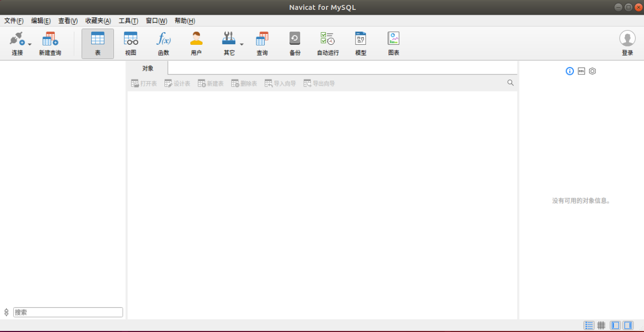The width and height of the screenshot is (644, 332).
Task: Click the 设计表 button
Action: (177, 83)
